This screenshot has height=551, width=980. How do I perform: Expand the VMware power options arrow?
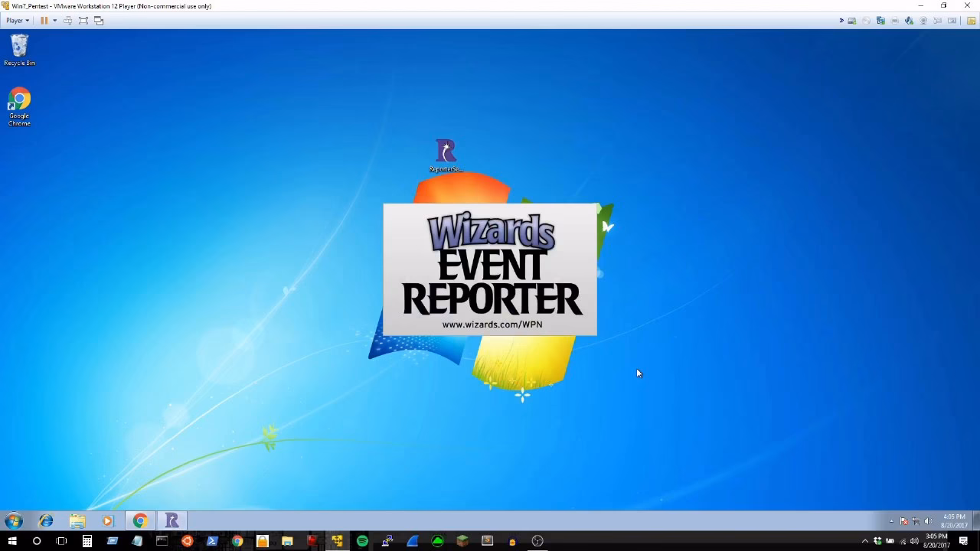tap(54, 21)
